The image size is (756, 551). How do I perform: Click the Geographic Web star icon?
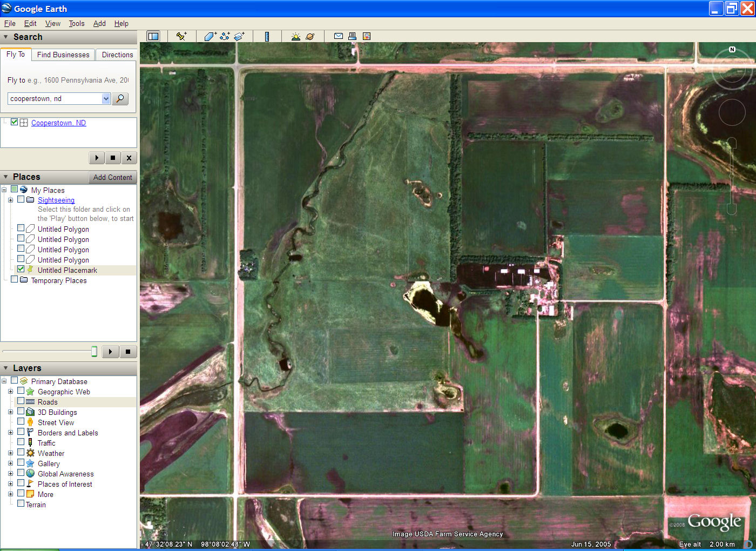[30, 392]
